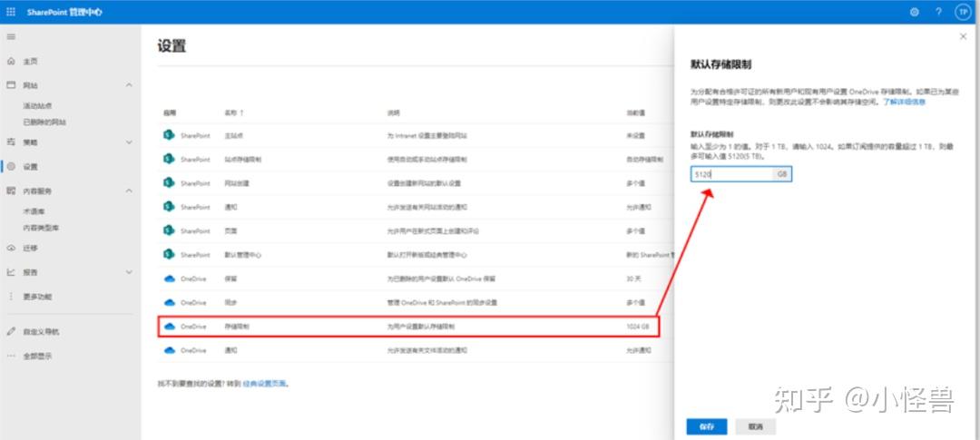Viewport: 980px width, 440px height.
Task: Click OneDrive cloud icon in 存储限制 row
Action: click(169, 327)
